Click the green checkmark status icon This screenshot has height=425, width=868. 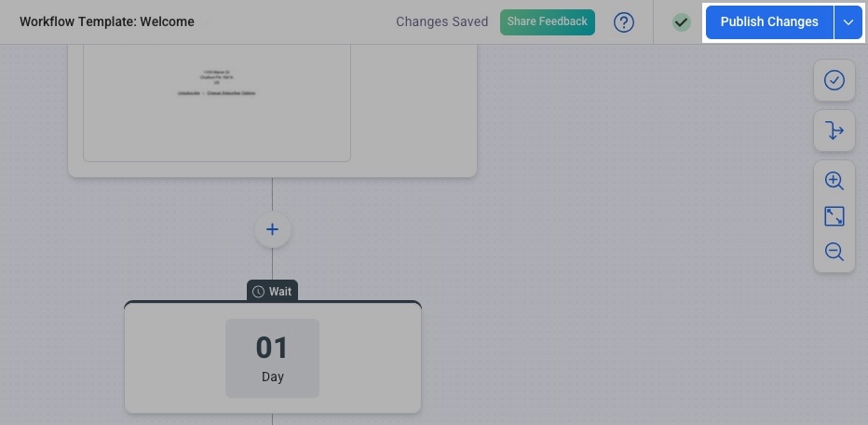[682, 22]
